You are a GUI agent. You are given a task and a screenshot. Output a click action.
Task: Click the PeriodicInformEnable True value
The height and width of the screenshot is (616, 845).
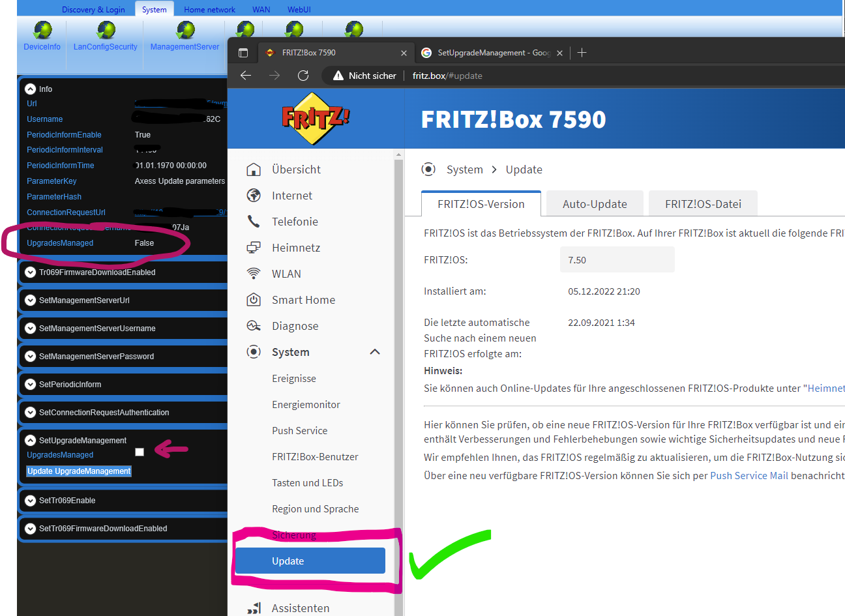(x=143, y=135)
